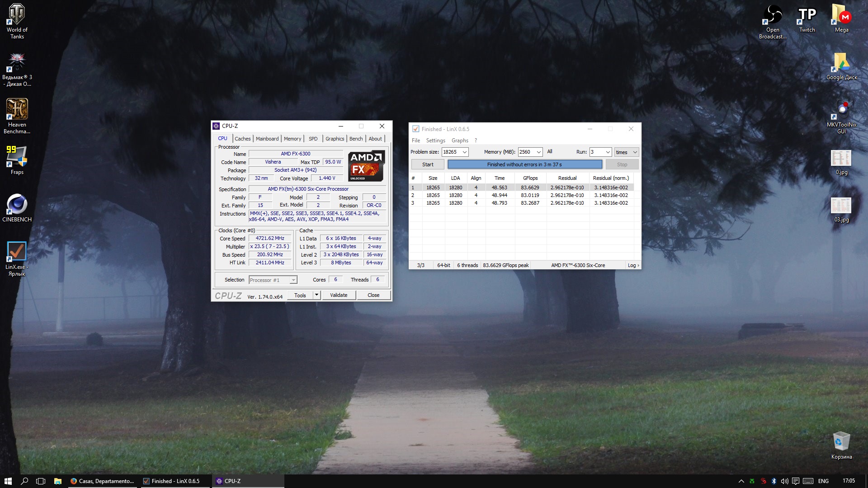Expand the Memory (MiB) dropdown
The height and width of the screenshot is (488, 868).
point(538,152)
